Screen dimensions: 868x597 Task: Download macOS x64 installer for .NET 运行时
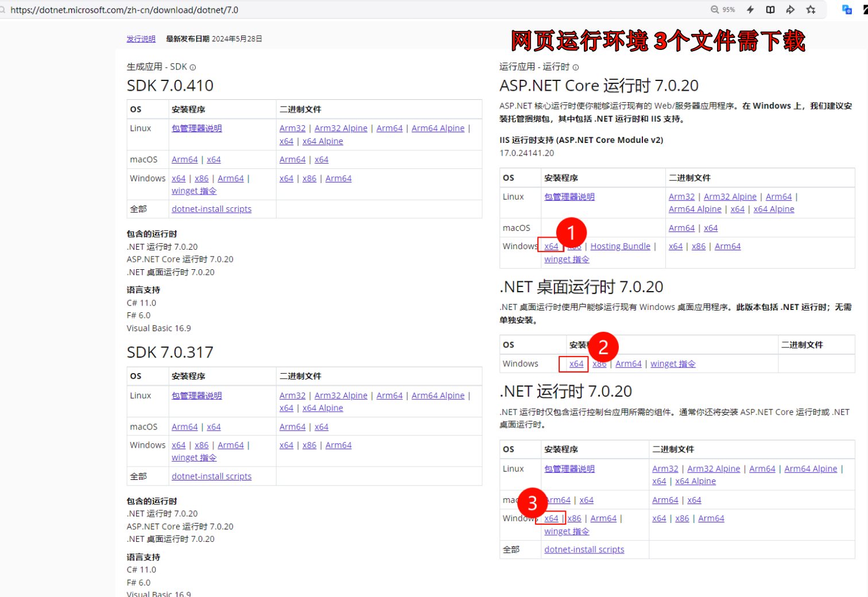click(587, 501)
